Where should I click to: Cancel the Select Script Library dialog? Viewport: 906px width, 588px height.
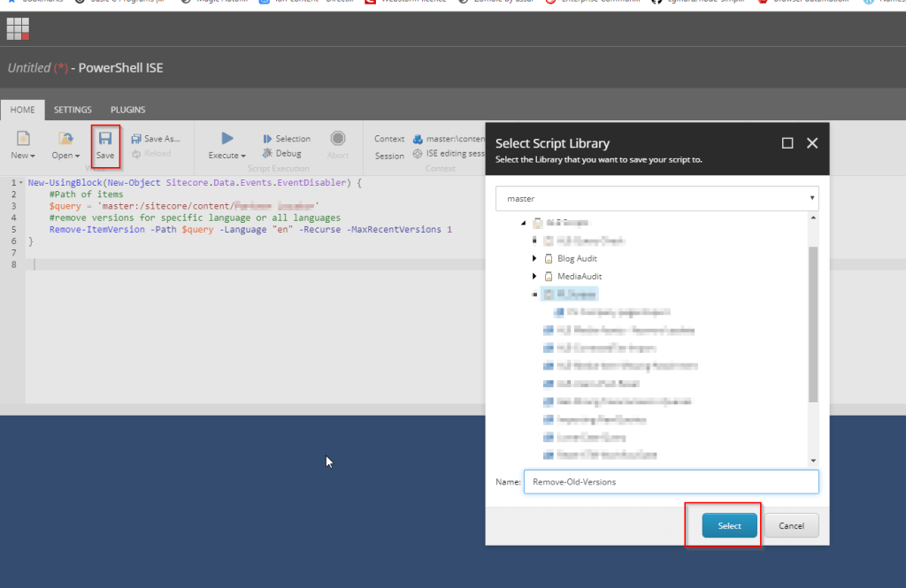(x=790, y=524)
